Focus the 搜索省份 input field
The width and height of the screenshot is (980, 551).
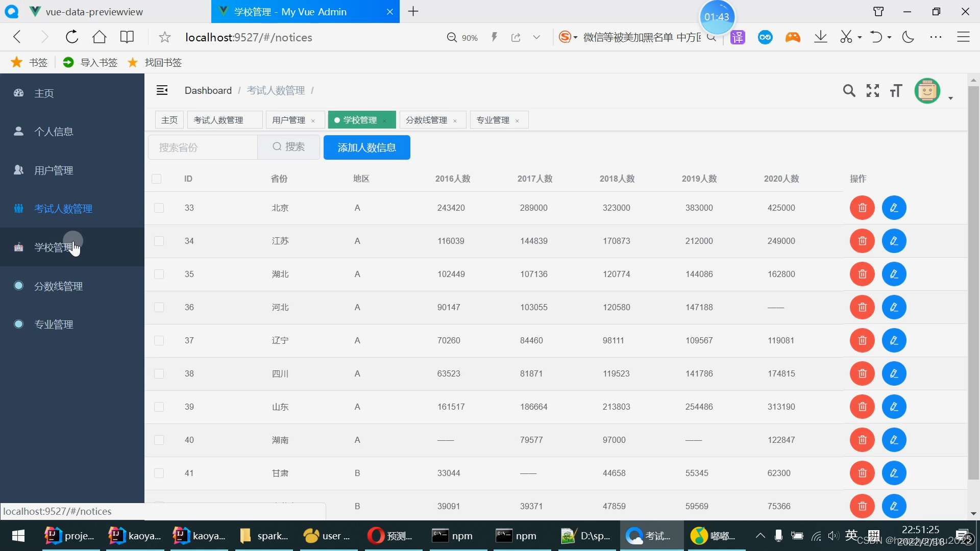[203, 147]
